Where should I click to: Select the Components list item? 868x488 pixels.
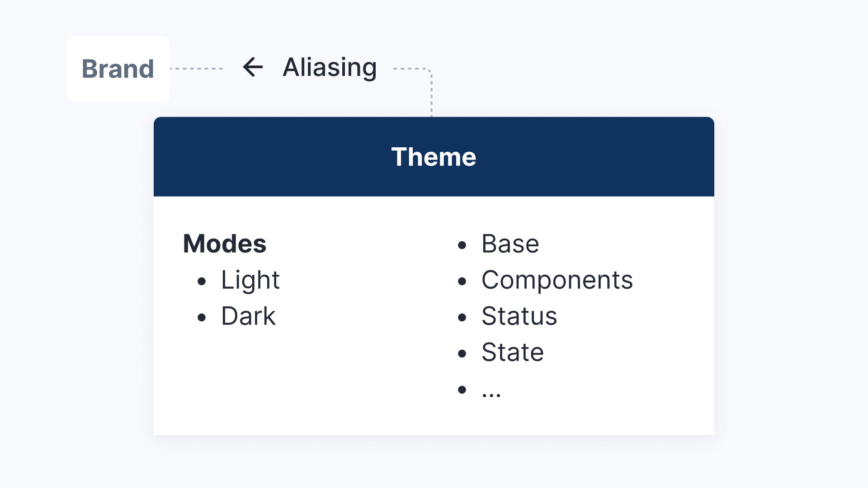pos(557,280)
